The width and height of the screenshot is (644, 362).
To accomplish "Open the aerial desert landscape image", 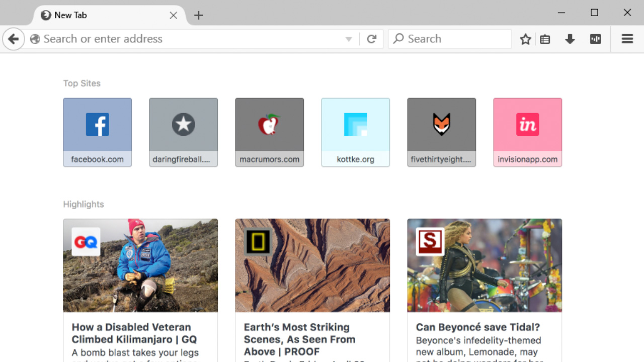I will pos(312,265).
